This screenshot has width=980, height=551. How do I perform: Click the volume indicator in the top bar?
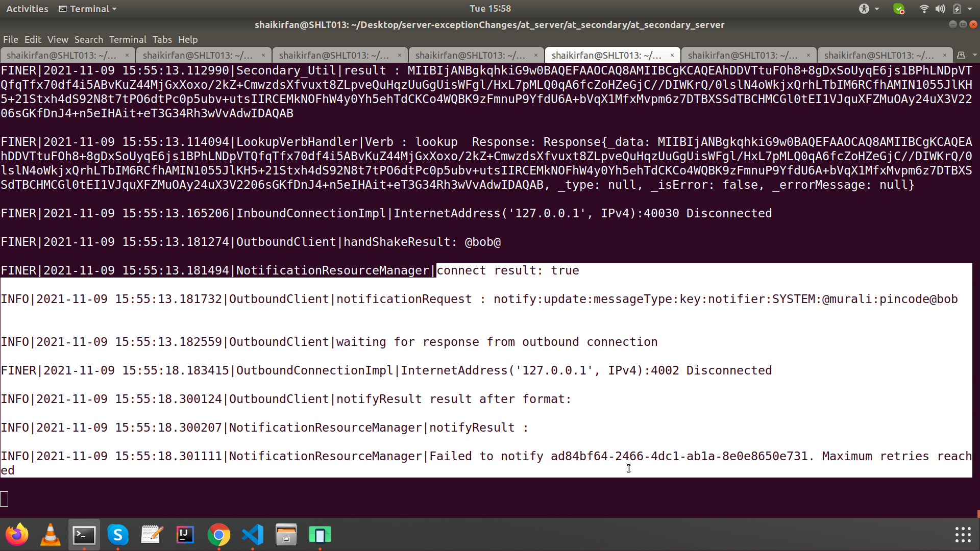pyautogui.click(x=941, y=9)
